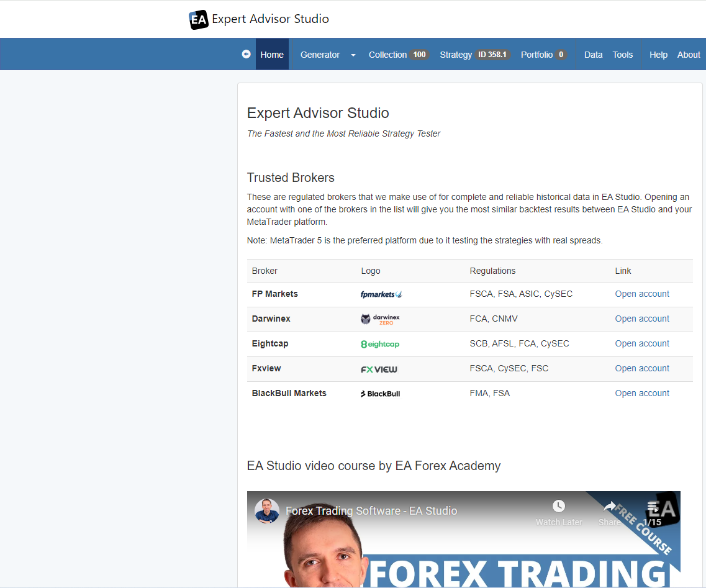Click the FXVIEW logo

point(379,369)
